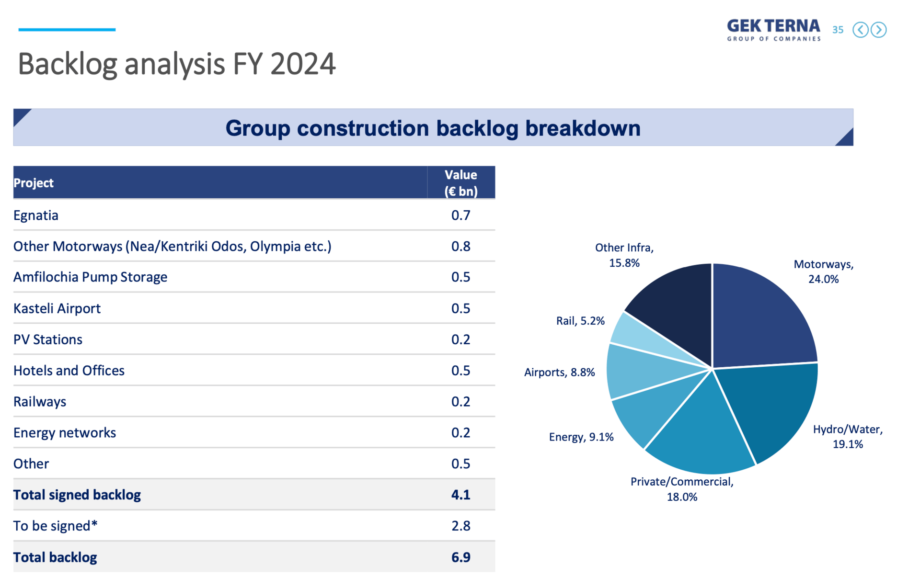Select the 'Egnatia' row label
Viewport: 920px width, 588px height.
(x=36, y=215)
